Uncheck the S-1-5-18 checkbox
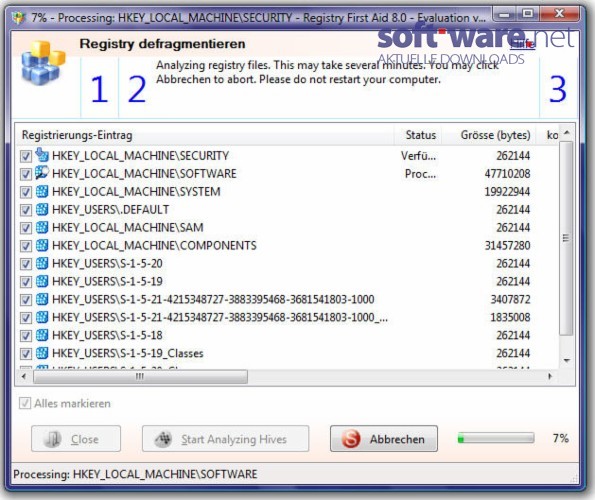 point(26,336)
